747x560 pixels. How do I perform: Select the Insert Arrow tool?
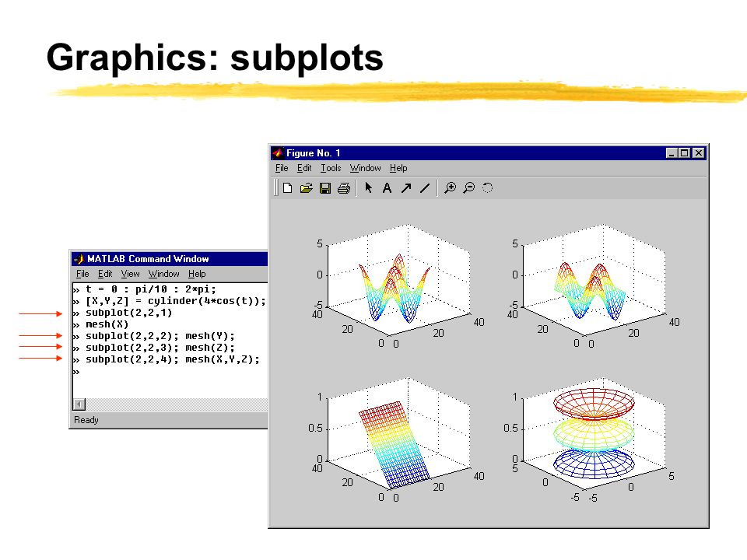coord(406,188)
